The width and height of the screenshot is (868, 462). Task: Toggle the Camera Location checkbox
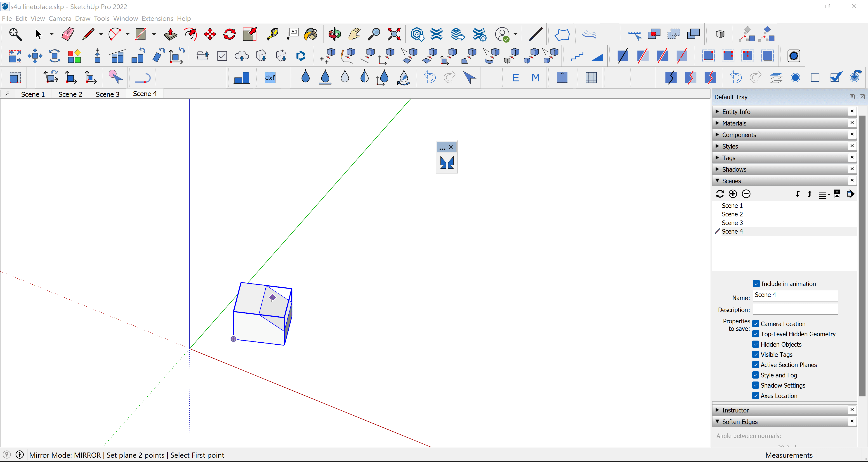click(756, 324)
